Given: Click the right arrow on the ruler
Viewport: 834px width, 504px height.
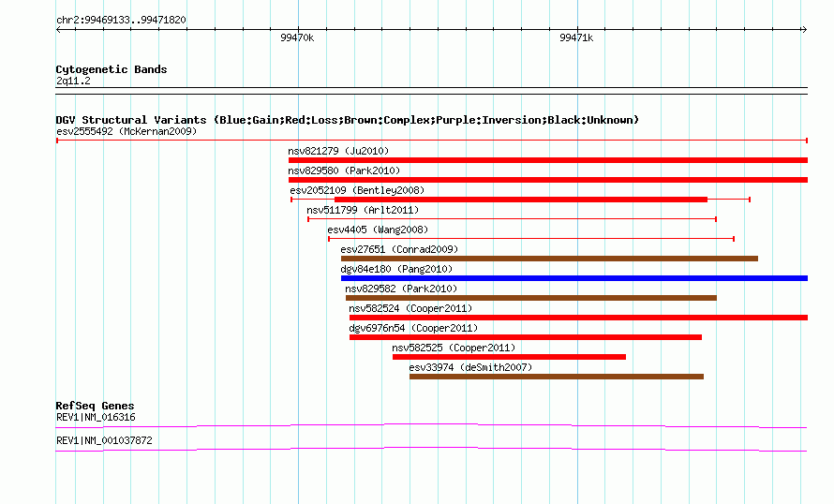Looking at the screenshot, I should (804, 30).
